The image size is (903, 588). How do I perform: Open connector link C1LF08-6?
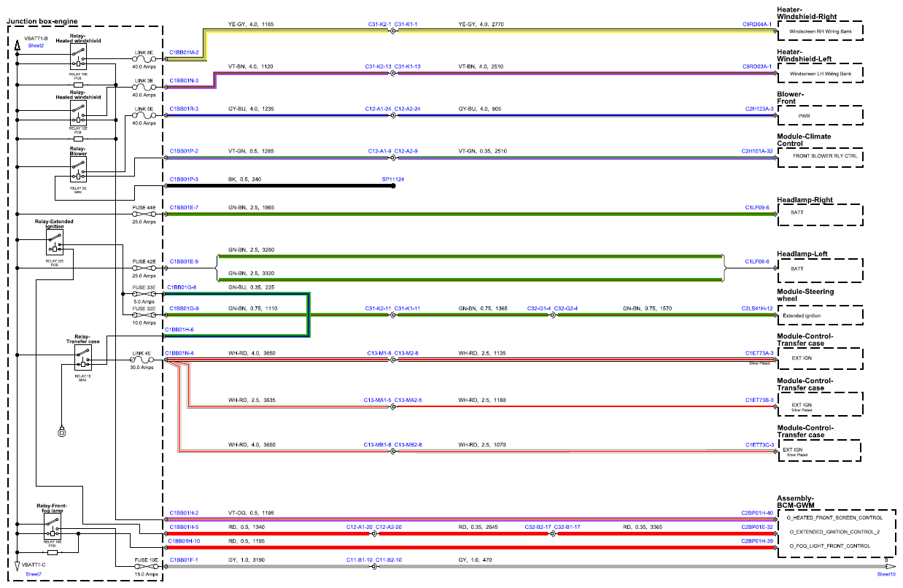[757, 261]
